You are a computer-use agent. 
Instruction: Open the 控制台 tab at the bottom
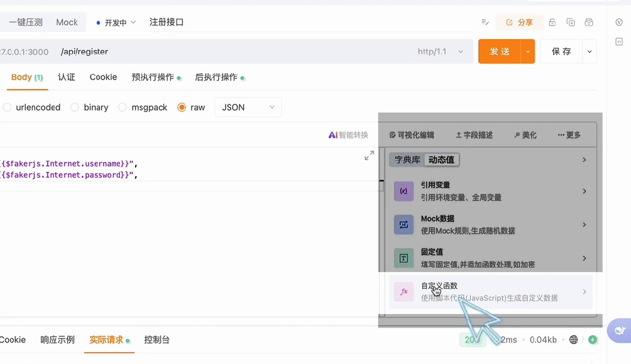click(x=156, y=339)
